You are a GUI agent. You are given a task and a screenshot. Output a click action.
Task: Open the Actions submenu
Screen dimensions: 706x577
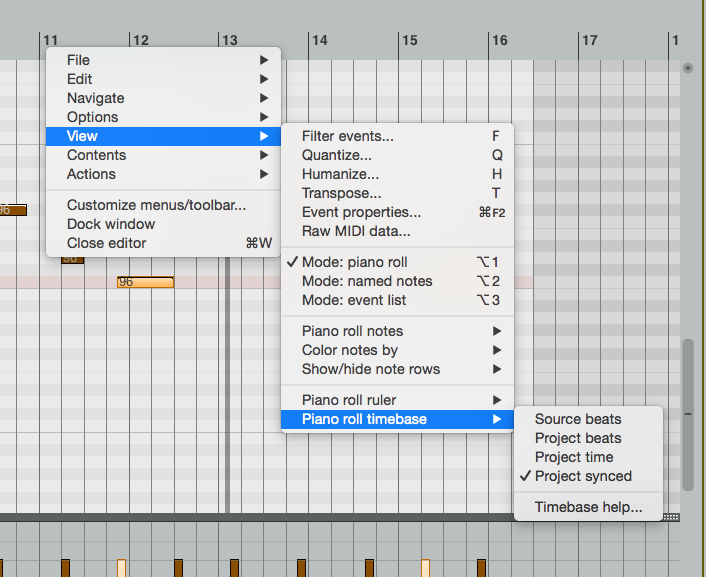pyautogui.click(x=92, y=174)
